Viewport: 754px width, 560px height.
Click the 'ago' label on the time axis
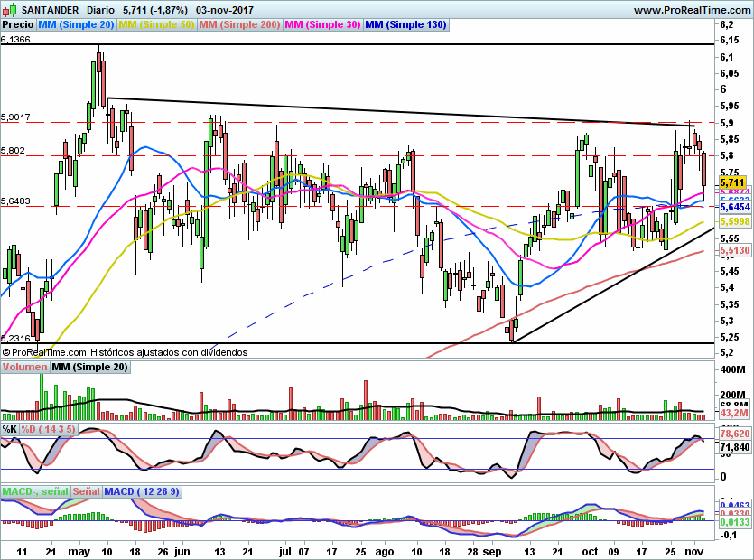[384, 552]
